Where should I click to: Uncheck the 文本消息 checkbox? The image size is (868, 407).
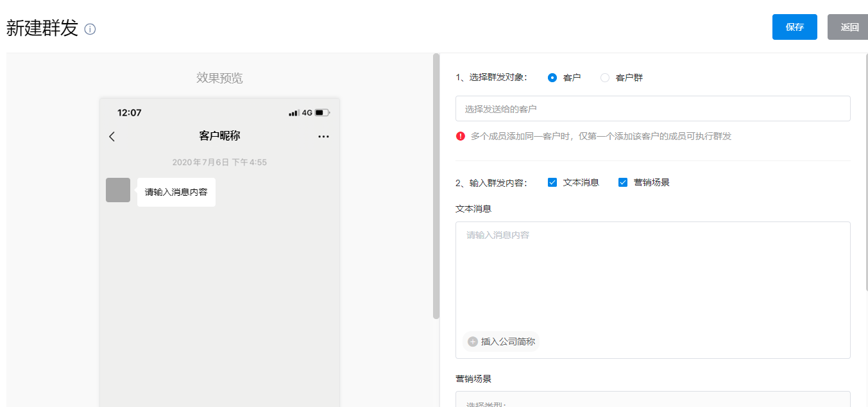pyautogui.click(x=552, y=182)
